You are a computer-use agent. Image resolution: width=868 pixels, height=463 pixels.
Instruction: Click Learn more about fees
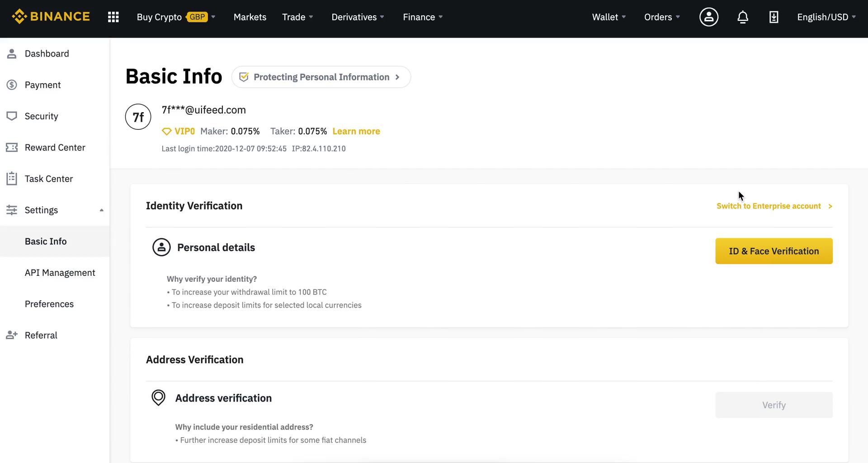(x=356, y=132)
